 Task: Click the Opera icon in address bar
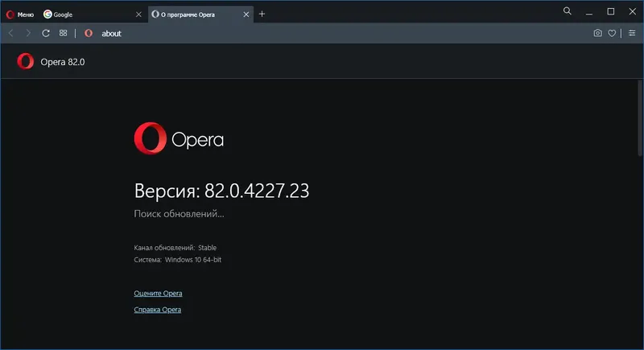point(89,33)
